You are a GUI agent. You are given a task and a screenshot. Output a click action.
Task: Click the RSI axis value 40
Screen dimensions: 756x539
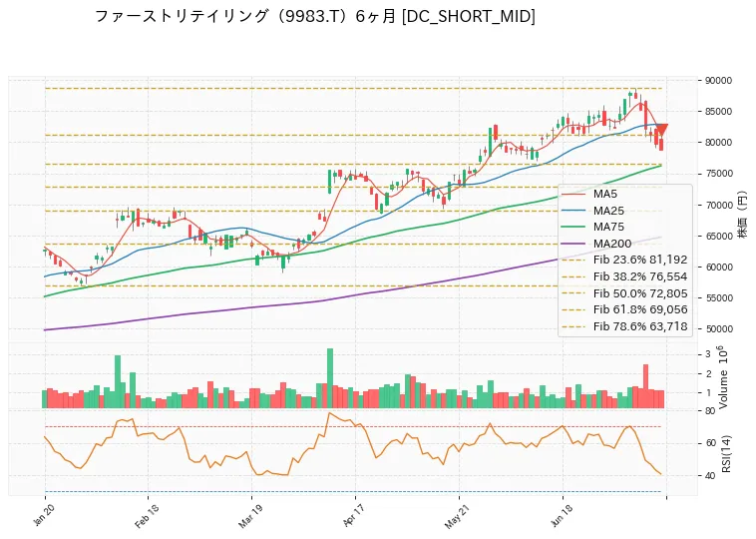pos(710,476)
